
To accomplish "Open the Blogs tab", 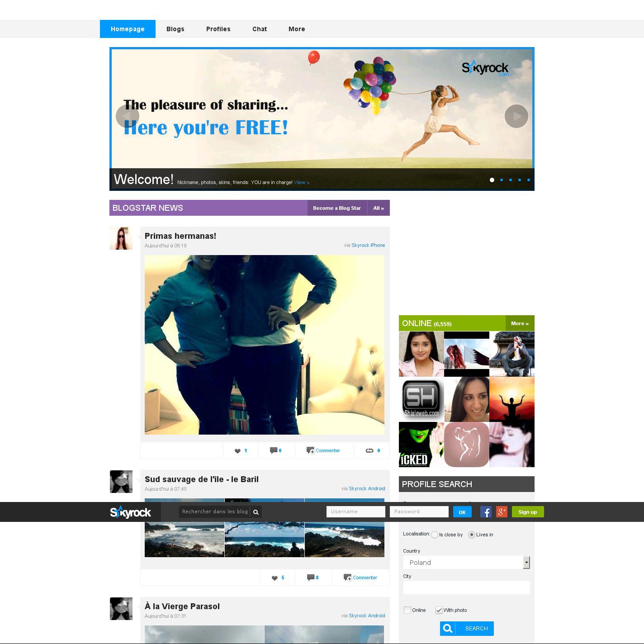I will 175,29.
